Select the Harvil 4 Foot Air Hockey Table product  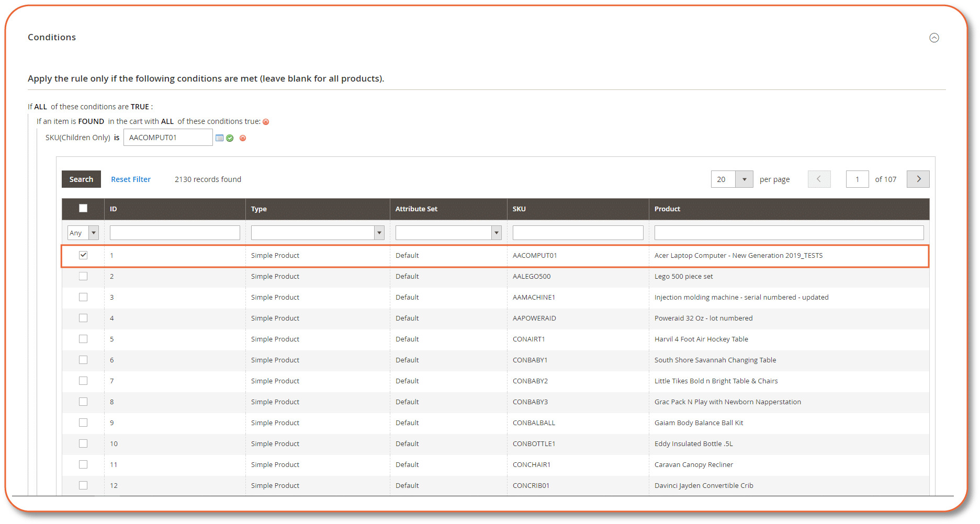[701, 339]
